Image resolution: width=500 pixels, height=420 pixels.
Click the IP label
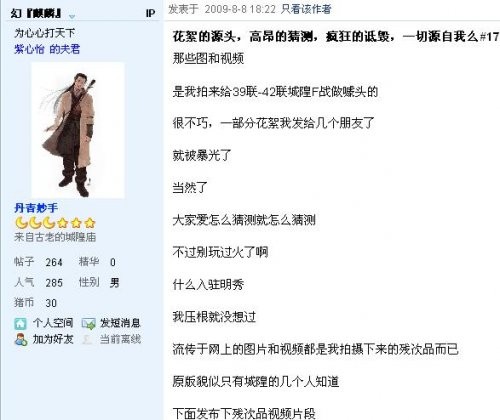click(150, 13)
